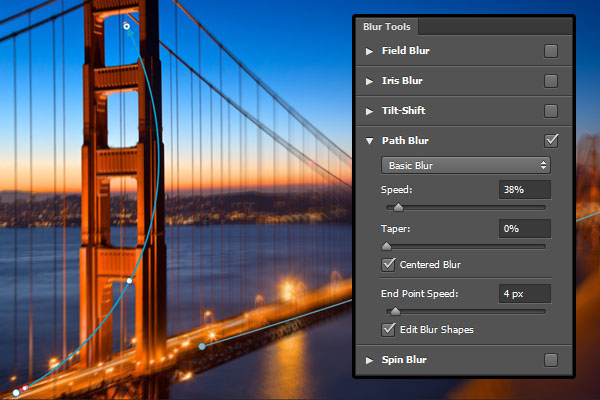Enable the Spin Blur checkbox
600x400 pixels.
click(x=551, y=360)
